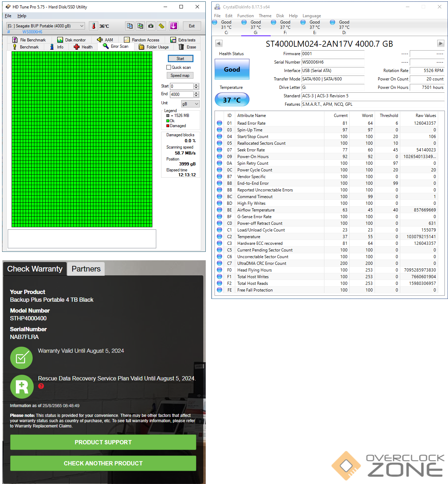
Task: Open the Function menu in CrystalDiskInfo
Action: (x=245, y=16)
